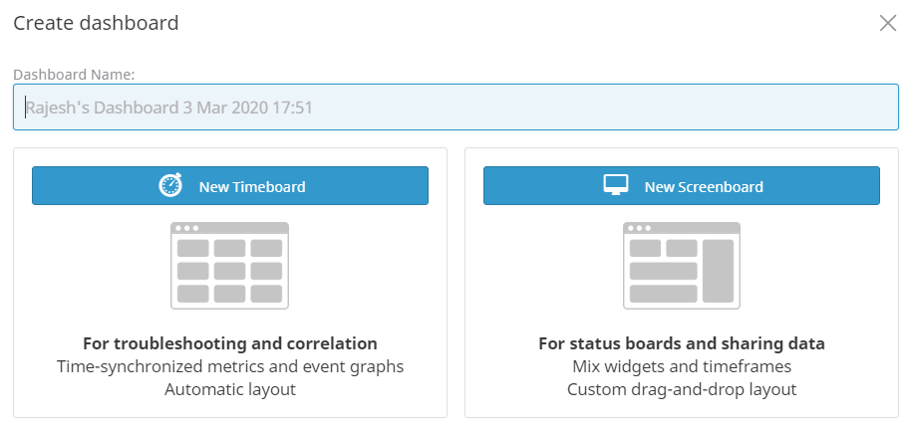This screenshot has width=909, height=430.
Task: Click the three dots atop Timeboard illustration
Action: pos(186,228)
